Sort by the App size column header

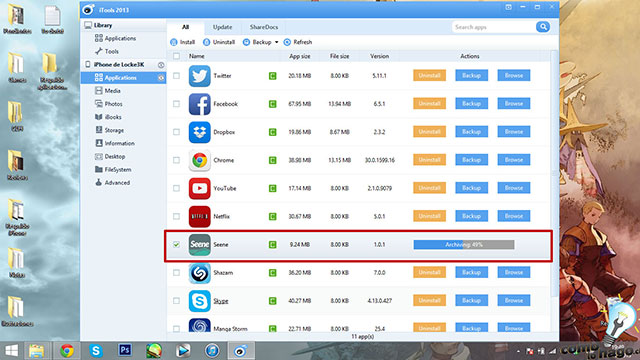click(300, 56)
